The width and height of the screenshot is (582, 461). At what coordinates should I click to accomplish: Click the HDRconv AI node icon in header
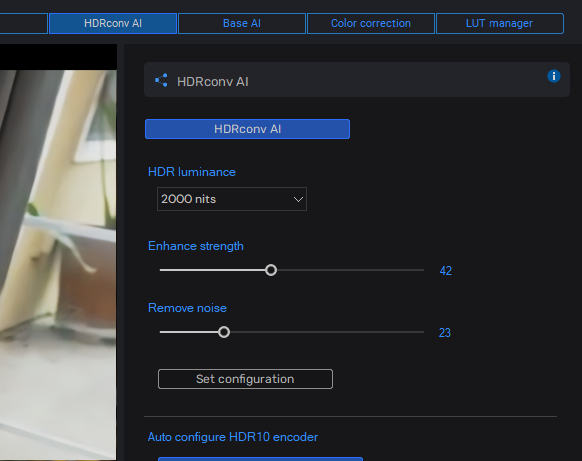(161, 80)
